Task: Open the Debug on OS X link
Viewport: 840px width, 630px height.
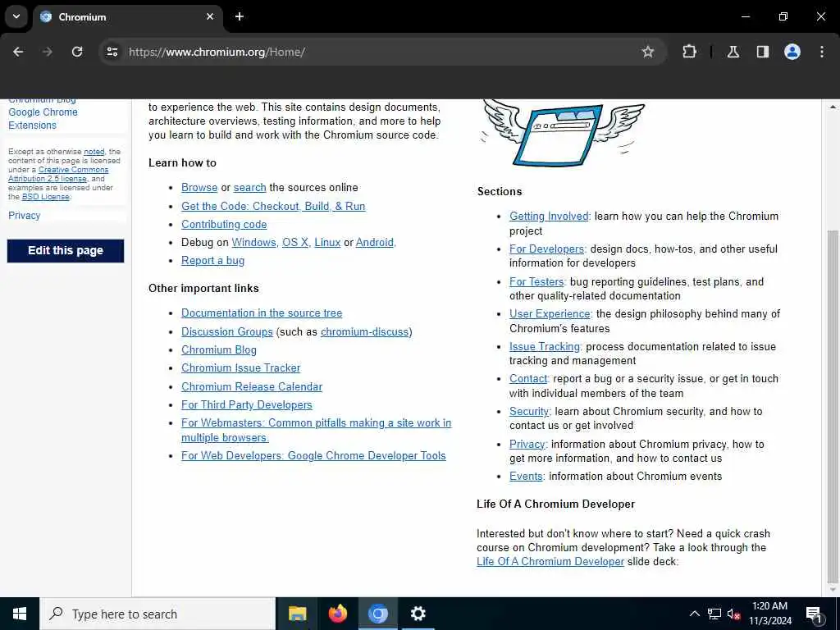Action: coord(295,242)
